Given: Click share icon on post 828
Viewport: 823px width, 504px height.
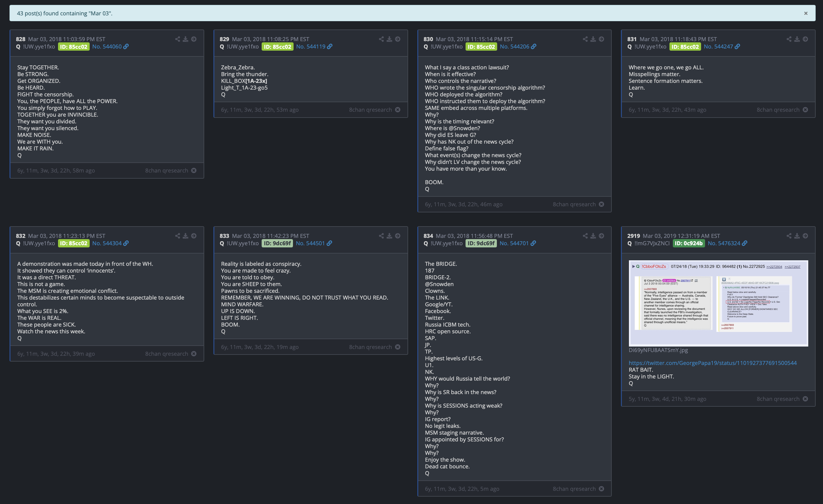Looking at the screenshot, I should point(177,39).
